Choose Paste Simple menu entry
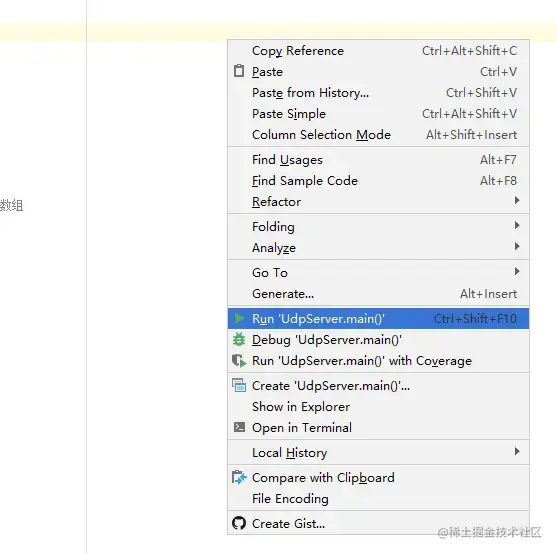The height and width of the screenshot is (554, 557). (378, 114)
